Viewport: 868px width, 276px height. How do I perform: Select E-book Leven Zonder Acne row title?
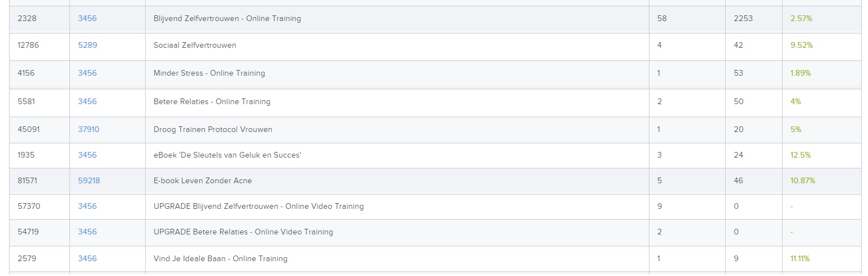203,180
